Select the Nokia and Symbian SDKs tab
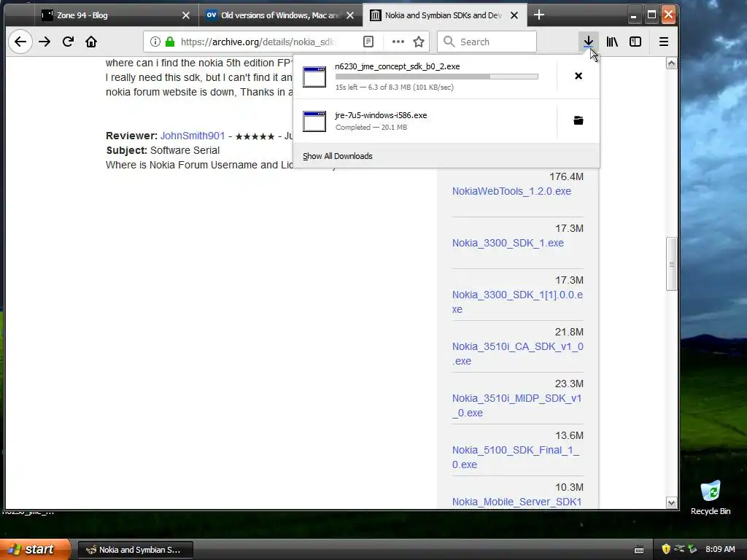Screen dimensions: 747x560 (x=443, y=15)
